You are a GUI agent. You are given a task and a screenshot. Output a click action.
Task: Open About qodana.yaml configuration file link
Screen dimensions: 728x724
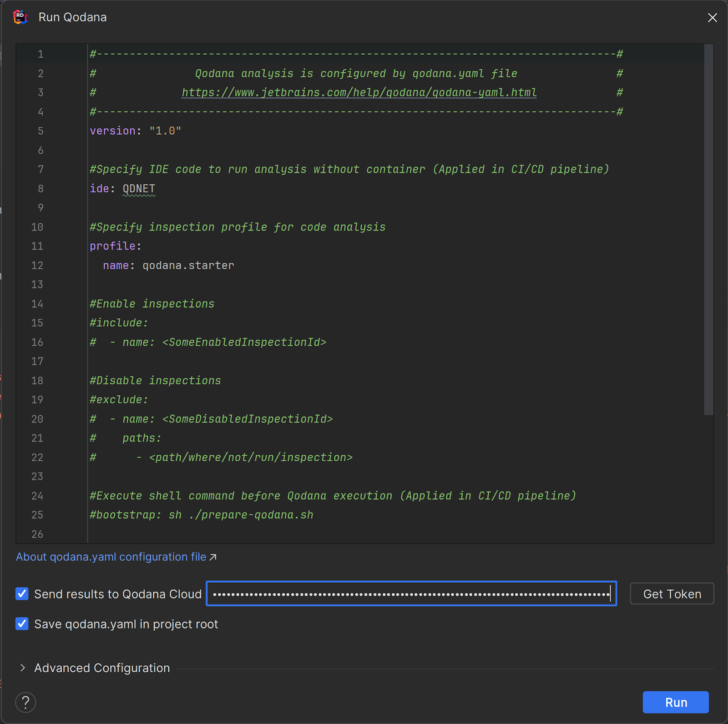(116, 557)
